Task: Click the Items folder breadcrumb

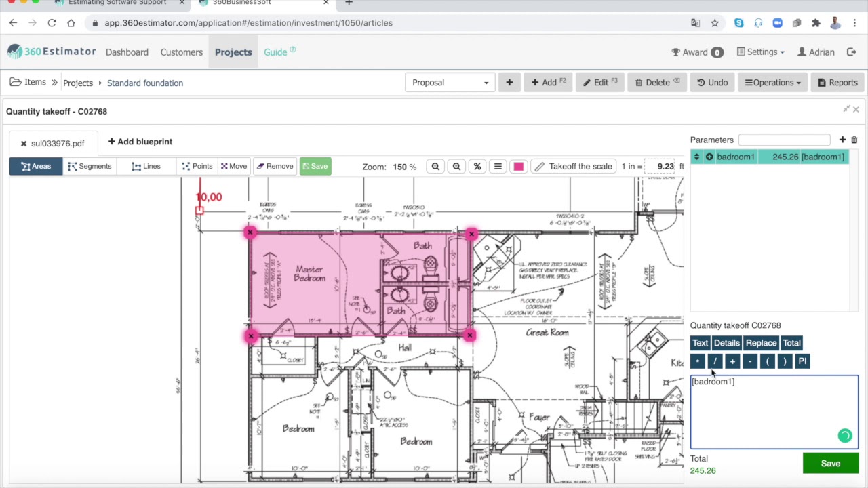Action: click(28, 82)
